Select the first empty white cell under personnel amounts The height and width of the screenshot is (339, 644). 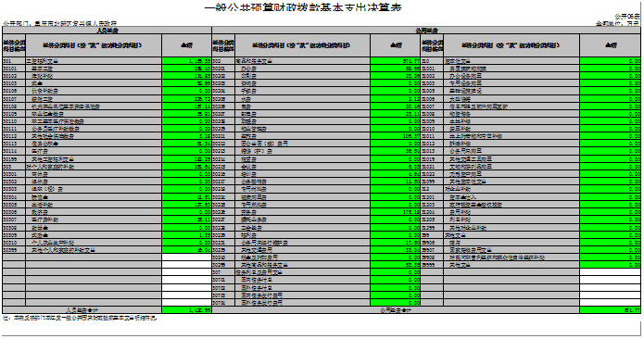click(x=186, y=257)
